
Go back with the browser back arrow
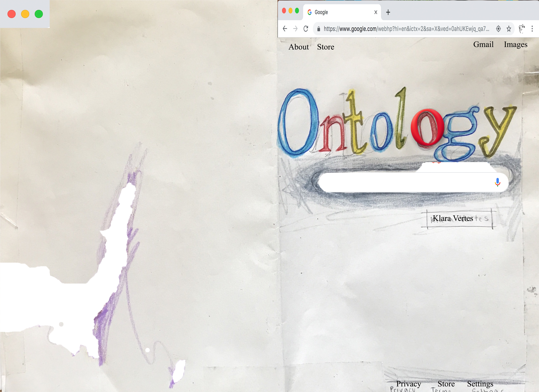[x=285, y=29]
